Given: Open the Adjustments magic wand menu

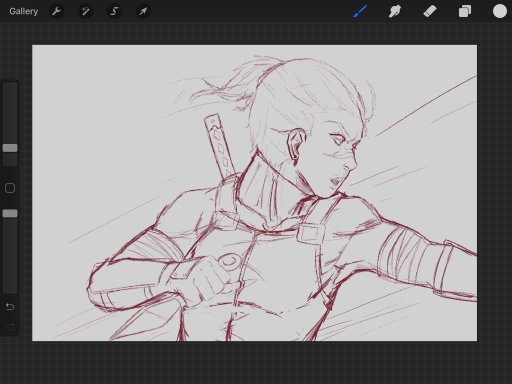Looking at the screenshot, I should click(x=86, y=11).
